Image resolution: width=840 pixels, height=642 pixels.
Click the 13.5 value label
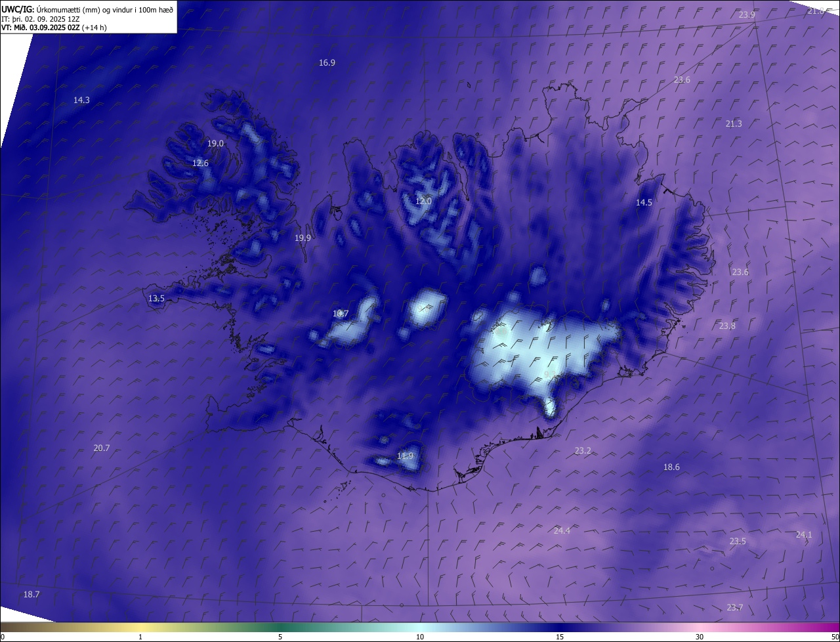tap(156, 299)
